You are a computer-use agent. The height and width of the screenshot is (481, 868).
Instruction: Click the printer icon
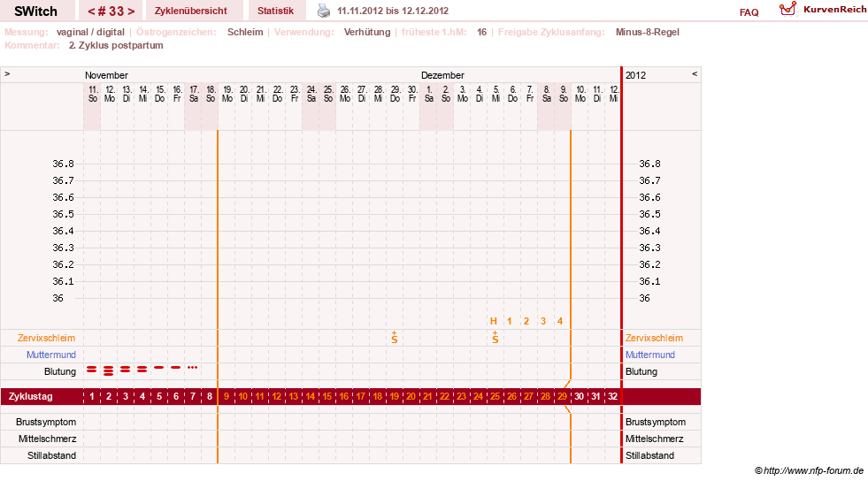[x=324, y=11]
